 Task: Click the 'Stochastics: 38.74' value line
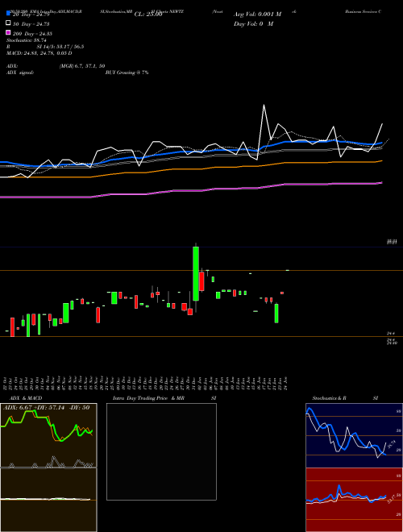(26, 40)
